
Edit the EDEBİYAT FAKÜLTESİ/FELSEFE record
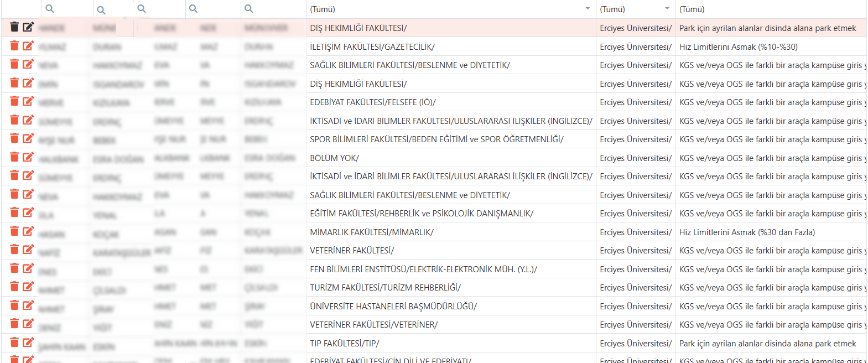[x=28, y=101]
